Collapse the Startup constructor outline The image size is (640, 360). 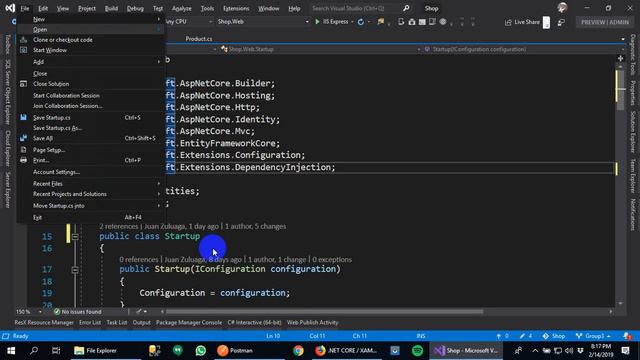point(75,269)
